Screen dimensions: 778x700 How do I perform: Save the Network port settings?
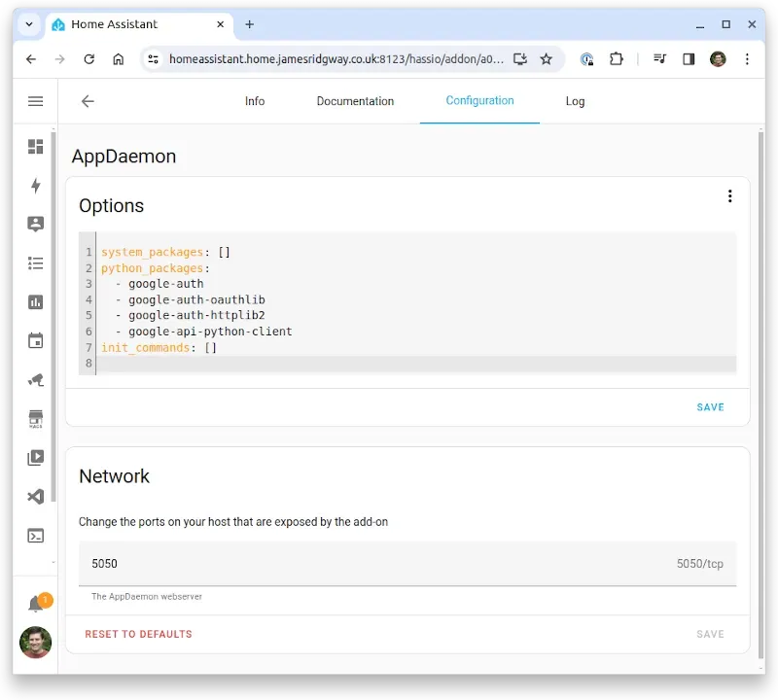point(710,634)
